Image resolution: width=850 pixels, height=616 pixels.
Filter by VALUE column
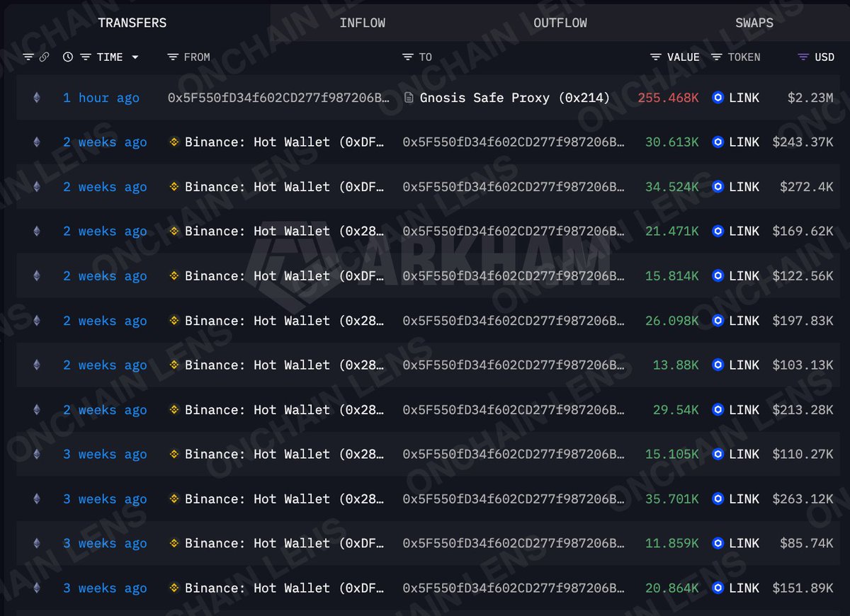(656, 57)
